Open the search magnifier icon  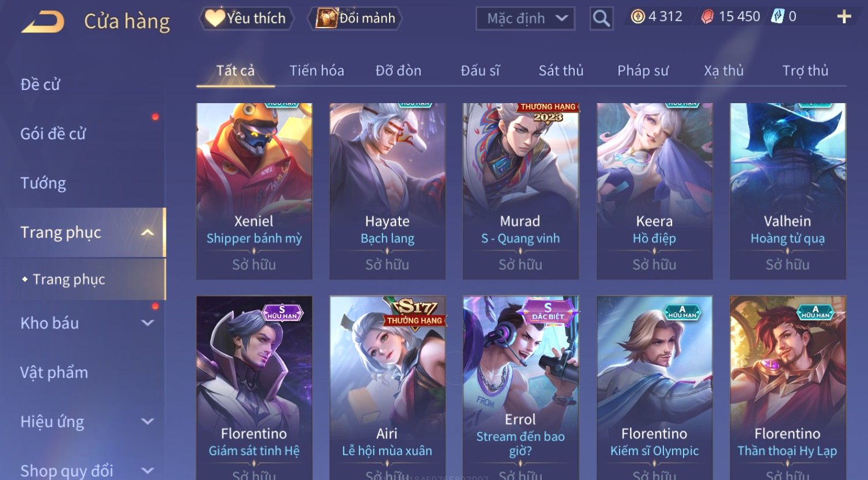coord(601,18)
